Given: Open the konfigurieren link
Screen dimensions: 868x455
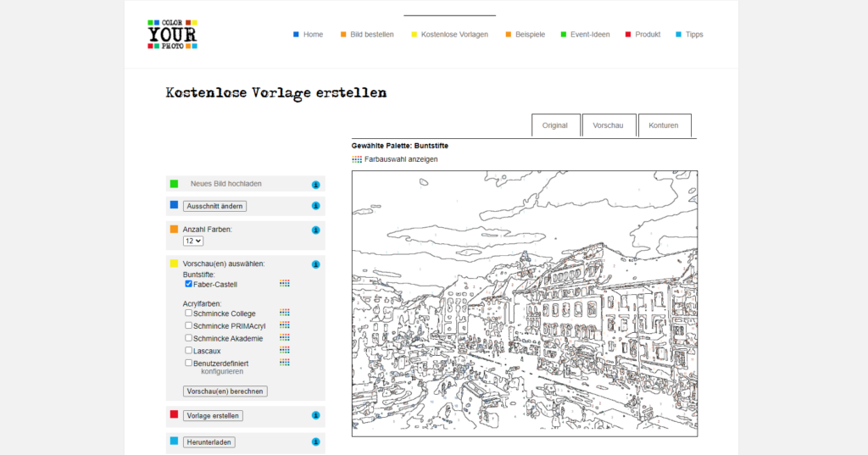Looking at the screenshot, I should (x=222, y=371).
